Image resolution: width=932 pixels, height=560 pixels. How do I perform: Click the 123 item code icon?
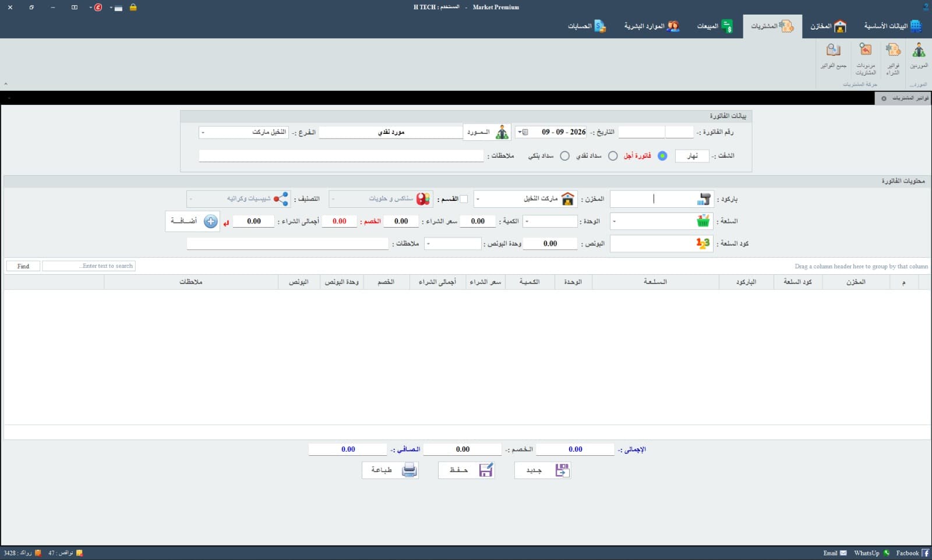coord(703,243)
